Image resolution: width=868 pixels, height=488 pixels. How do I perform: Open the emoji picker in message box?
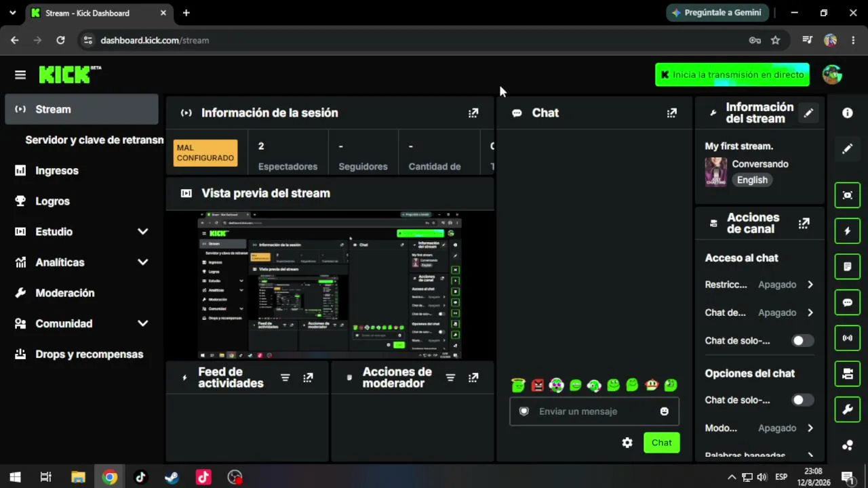click(664, 411)
